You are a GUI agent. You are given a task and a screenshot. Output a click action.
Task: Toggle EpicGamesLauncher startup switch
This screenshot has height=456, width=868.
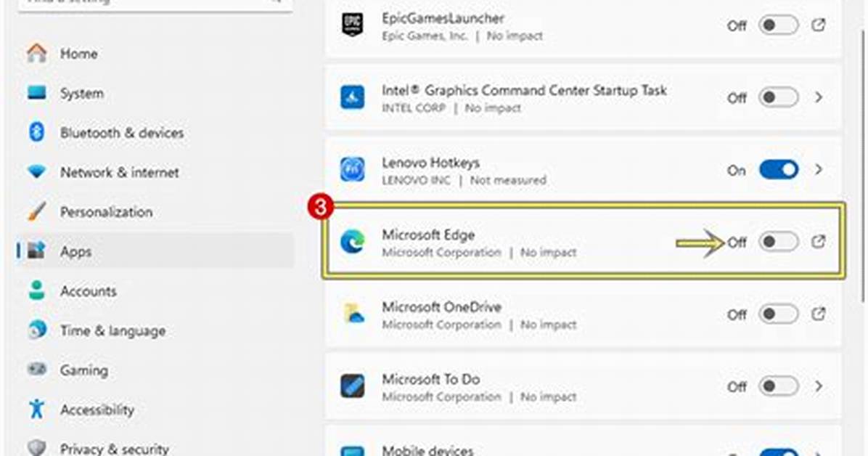[x=778, y=25]
